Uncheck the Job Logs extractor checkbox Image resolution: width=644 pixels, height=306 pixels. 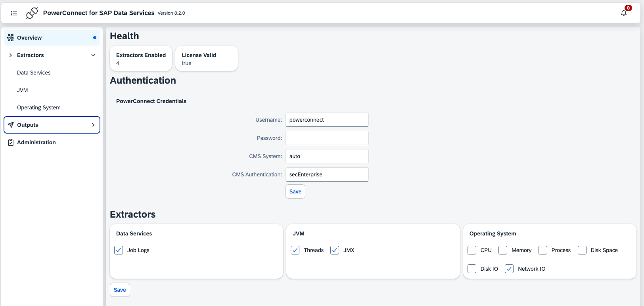(119, 250)
